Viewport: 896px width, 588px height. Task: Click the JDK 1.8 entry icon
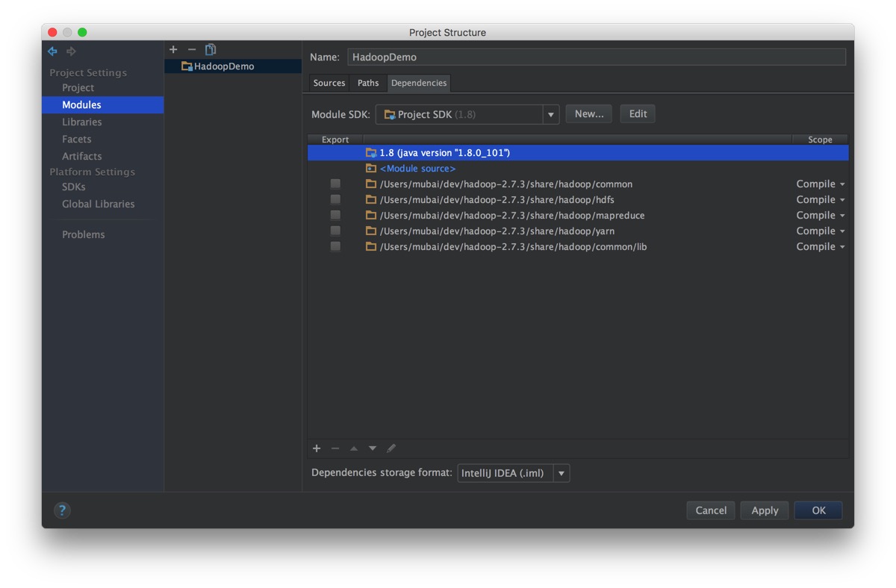tap(371, 152)
